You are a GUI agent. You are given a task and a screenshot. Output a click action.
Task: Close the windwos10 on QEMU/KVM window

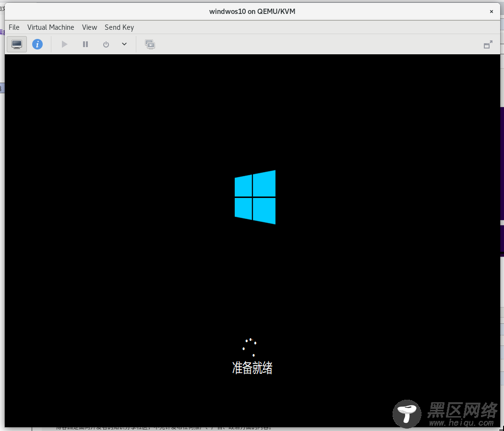[491, 12]
